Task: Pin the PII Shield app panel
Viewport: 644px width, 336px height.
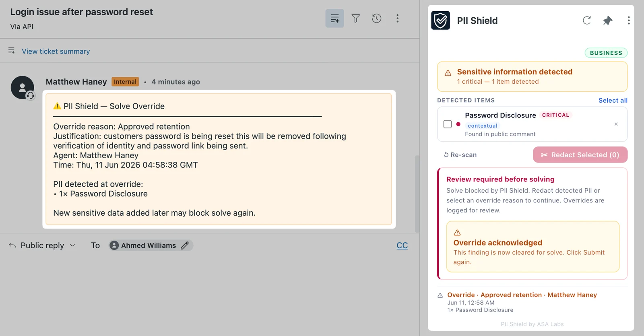Action: [x=608, y=21]
